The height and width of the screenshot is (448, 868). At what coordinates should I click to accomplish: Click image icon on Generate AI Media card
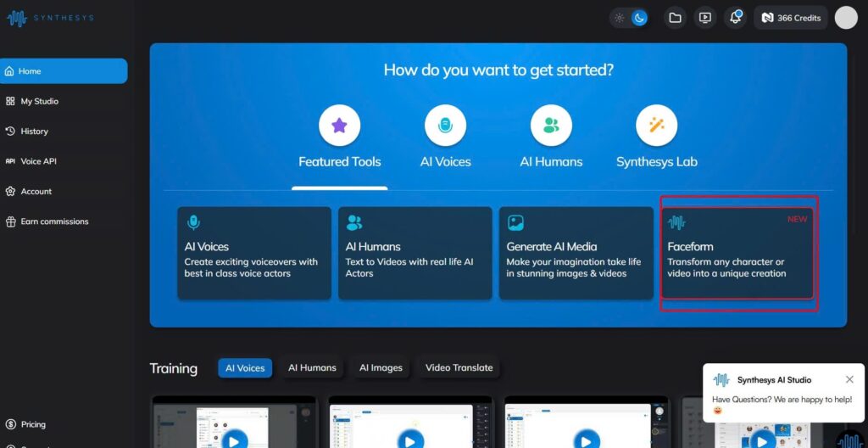515,222
